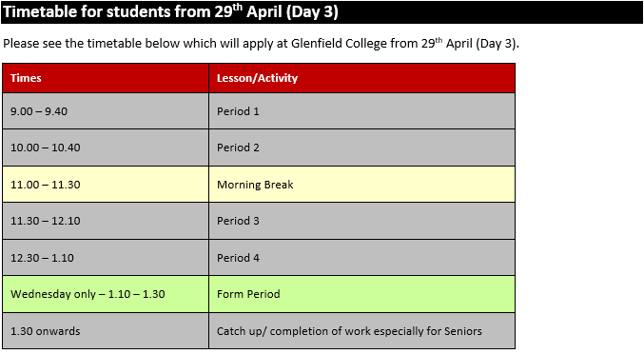This screenshot has height=354, width=644.
Task: Click the 'Period 1' cell
Action: click(x=361, y=111)
